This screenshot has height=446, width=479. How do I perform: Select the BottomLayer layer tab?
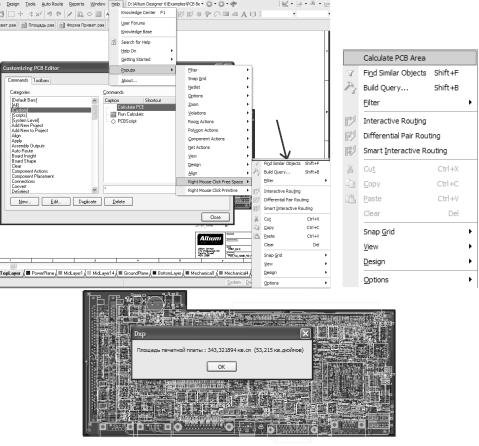tap(167, 273)
